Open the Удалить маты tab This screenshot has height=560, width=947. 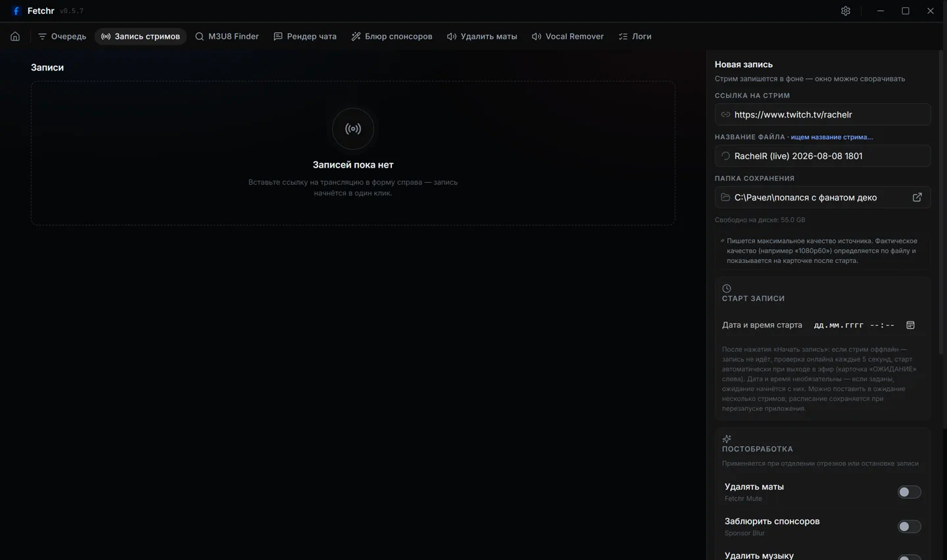pyautogui.click(x=482, y=36)
